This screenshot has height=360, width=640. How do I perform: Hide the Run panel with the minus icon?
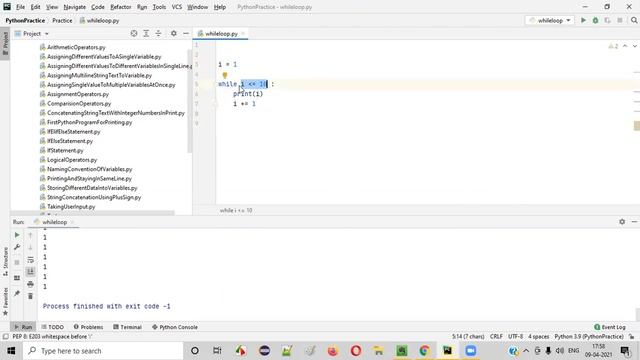(x=634, y=222)
